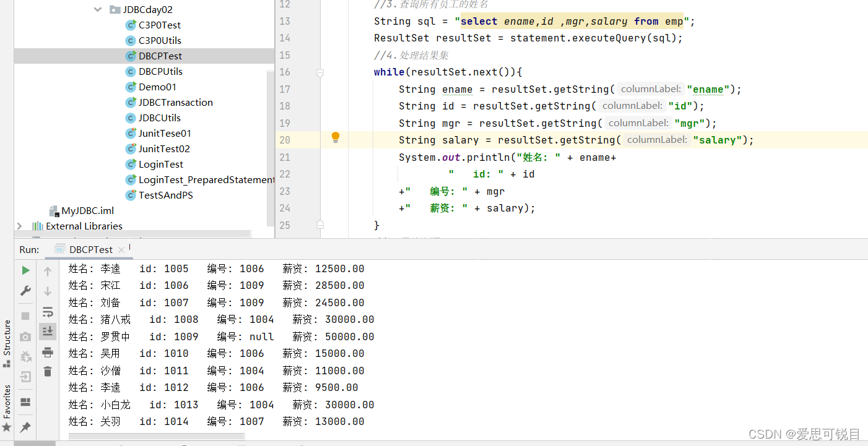868x446 pixels.
Task: Click the rerun failed tests bug icon
Action: point(25,355)
